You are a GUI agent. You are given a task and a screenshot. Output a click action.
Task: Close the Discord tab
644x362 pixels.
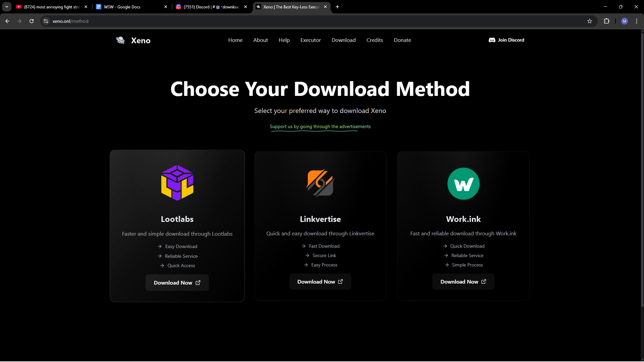pos(246,7)
